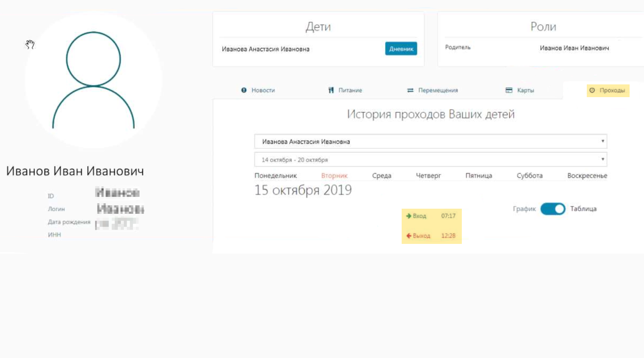Select Воскресенье in the weekday row
This screenshot has width=644, height=358.
587,176
